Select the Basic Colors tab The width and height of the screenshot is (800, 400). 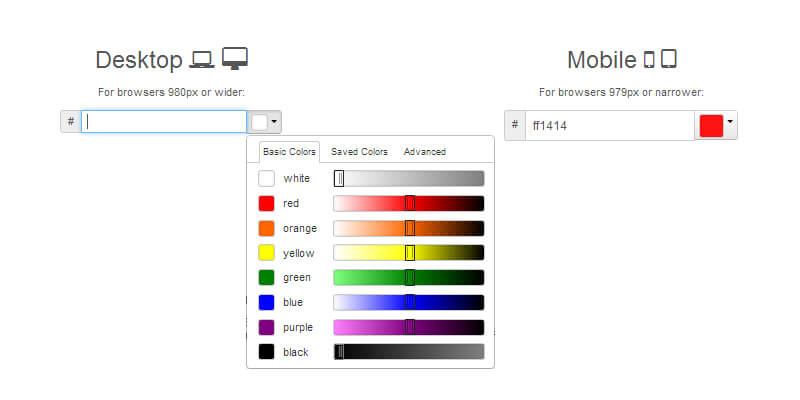pyautogui.click(x=289, y=152)
